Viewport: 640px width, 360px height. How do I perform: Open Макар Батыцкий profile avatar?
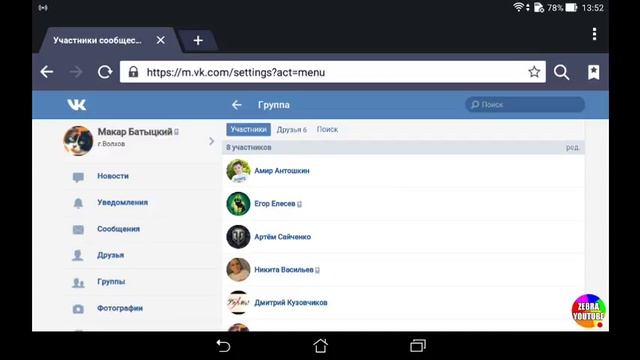click(78, 140)
